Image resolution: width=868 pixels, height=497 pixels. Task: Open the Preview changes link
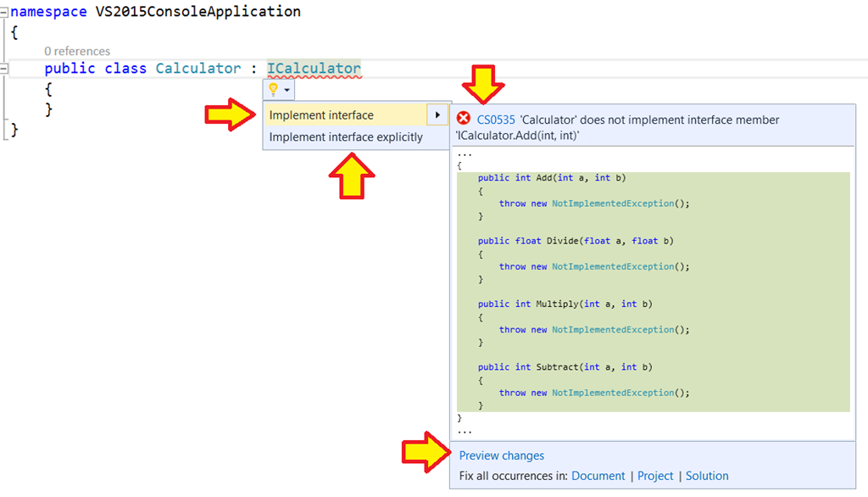tap(502, 455)
